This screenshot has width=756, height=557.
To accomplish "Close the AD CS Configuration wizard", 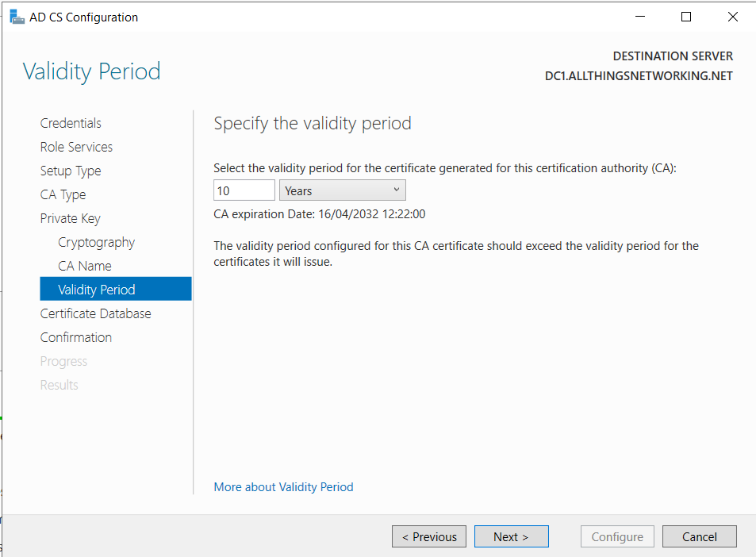I will (732, 17).
